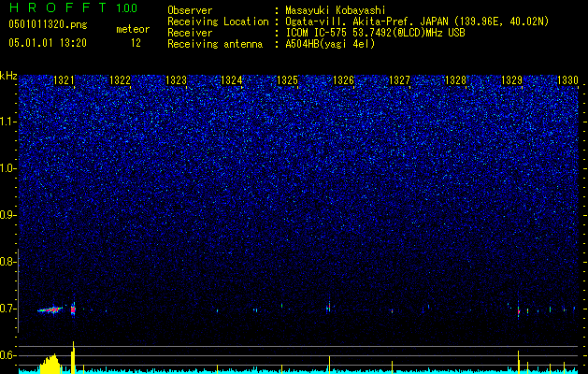Click the HROFFT title text
588x374 pixels.
(59, 7)
